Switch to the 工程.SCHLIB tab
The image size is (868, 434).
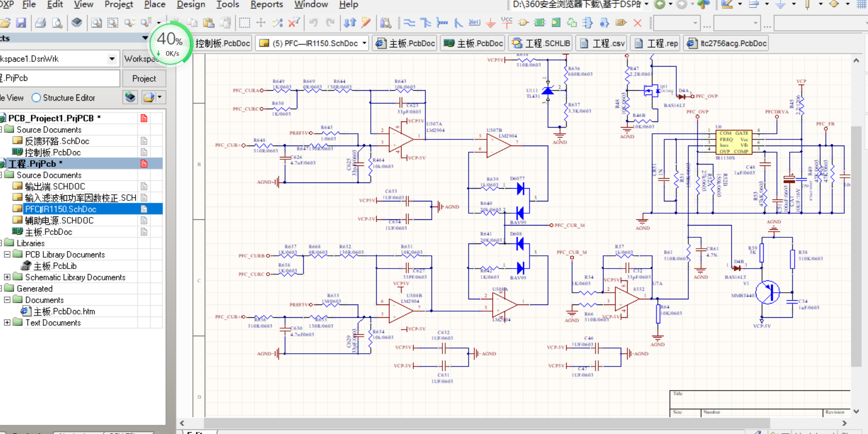tap(541, 43)
